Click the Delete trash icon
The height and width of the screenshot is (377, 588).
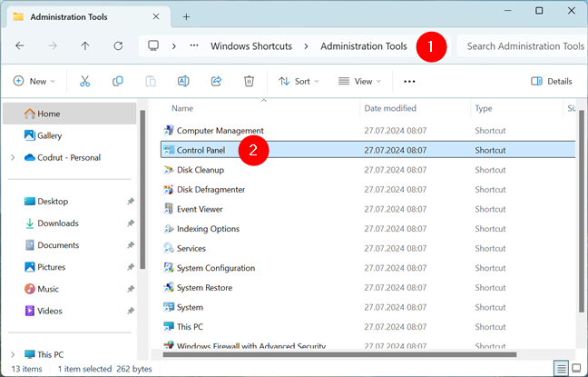(249, 81)
